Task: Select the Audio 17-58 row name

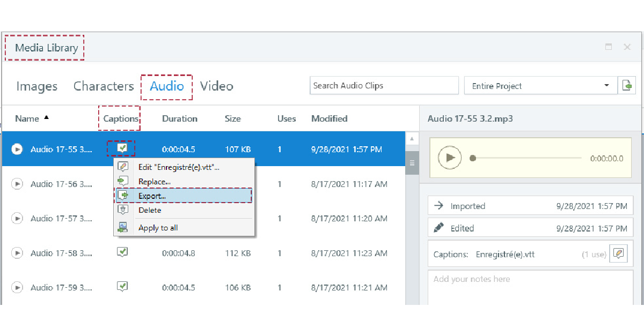Action: (x=61, y=253)
